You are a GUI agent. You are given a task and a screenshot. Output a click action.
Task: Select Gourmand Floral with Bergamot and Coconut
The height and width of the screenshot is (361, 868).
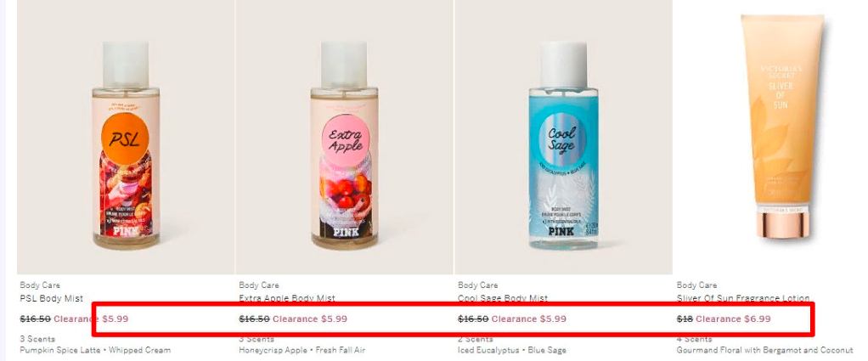pyautogui.click(x=764, y=350)
